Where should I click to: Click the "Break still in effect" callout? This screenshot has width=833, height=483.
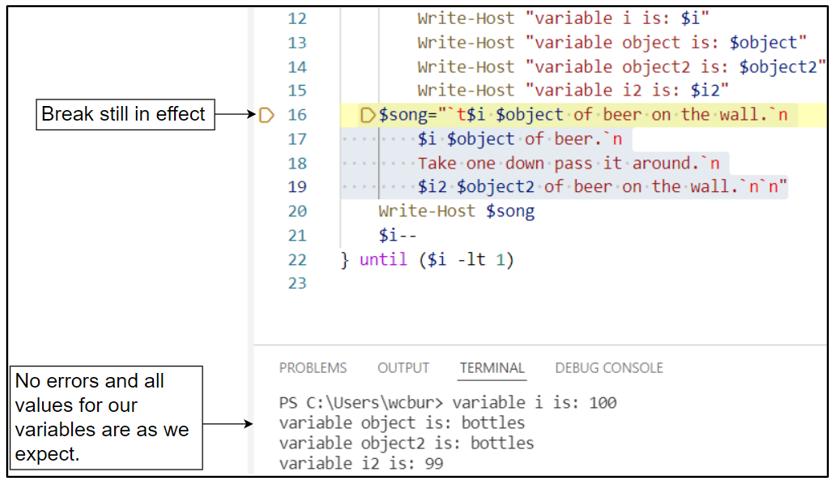[125, 114]
